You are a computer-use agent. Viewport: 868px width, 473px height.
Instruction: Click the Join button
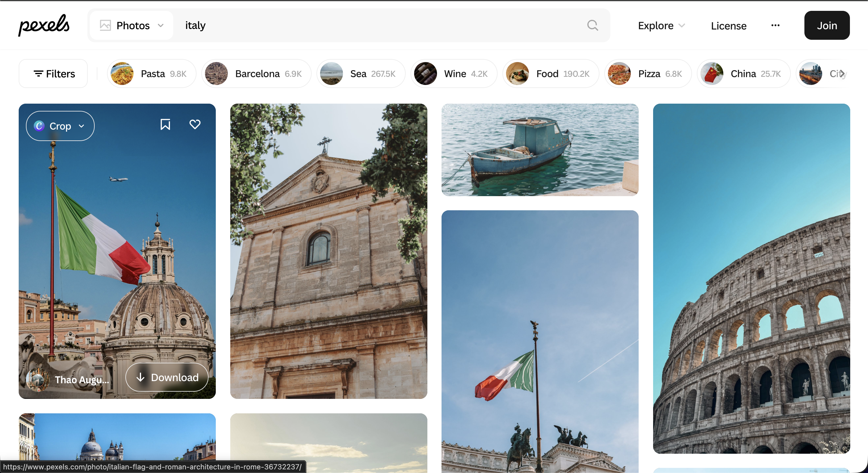click(827, 25)
